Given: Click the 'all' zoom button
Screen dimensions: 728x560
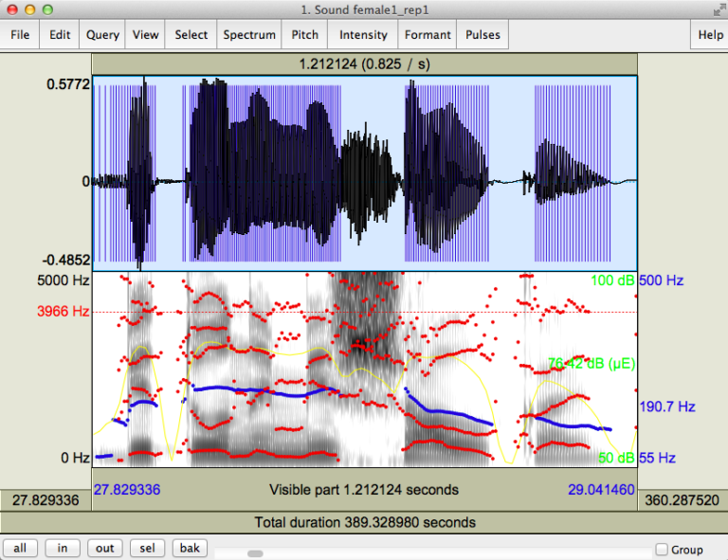Looking at the screenshot, I should click(x=20, y=549).
